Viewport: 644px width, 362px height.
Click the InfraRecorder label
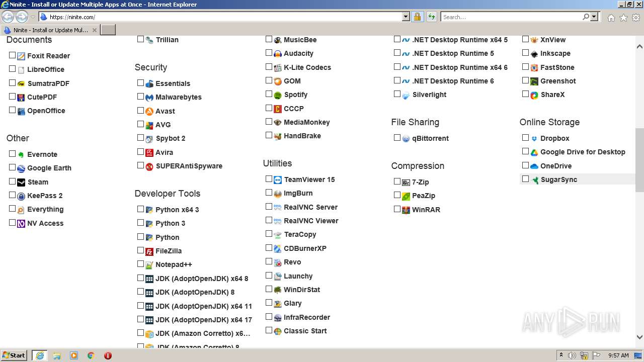tap(307, 317)
